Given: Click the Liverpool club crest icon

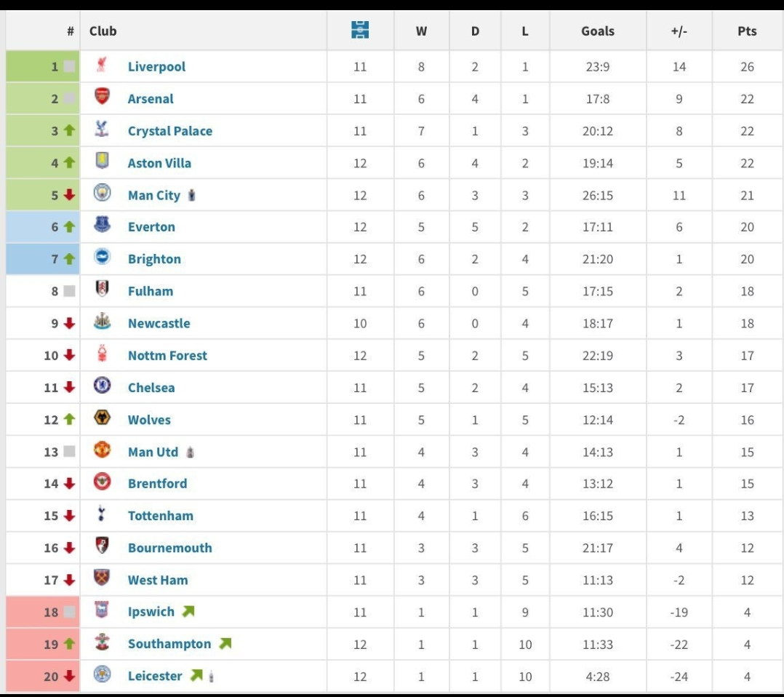Looking at the screenshot, I should click(102, 65).
